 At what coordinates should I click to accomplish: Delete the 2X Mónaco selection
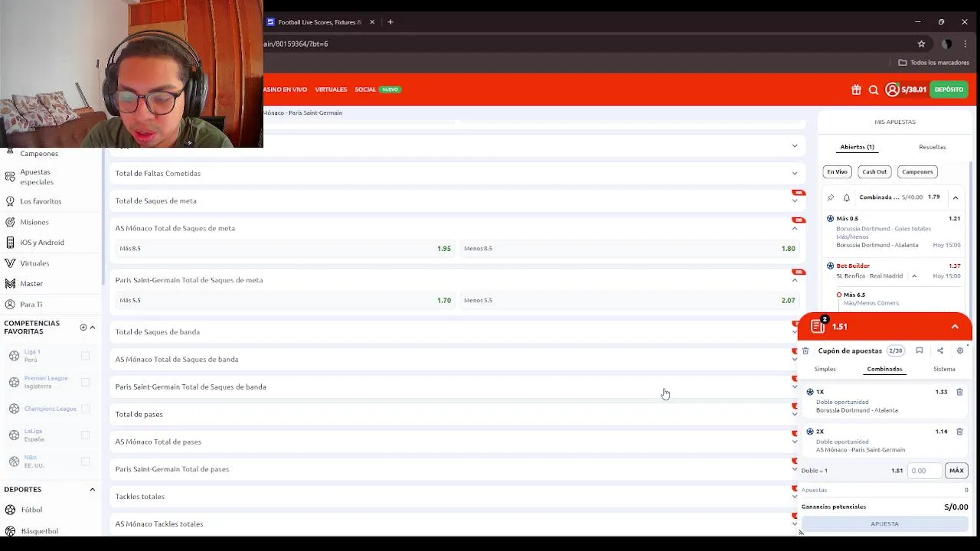[959, 432]
